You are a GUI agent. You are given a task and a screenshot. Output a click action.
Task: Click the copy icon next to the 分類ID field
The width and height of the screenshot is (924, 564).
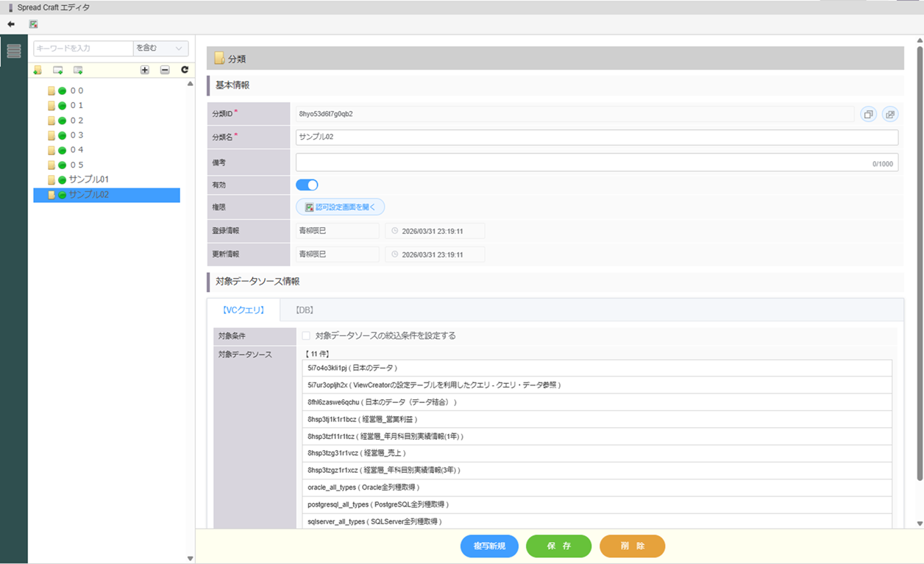[869, 114]
